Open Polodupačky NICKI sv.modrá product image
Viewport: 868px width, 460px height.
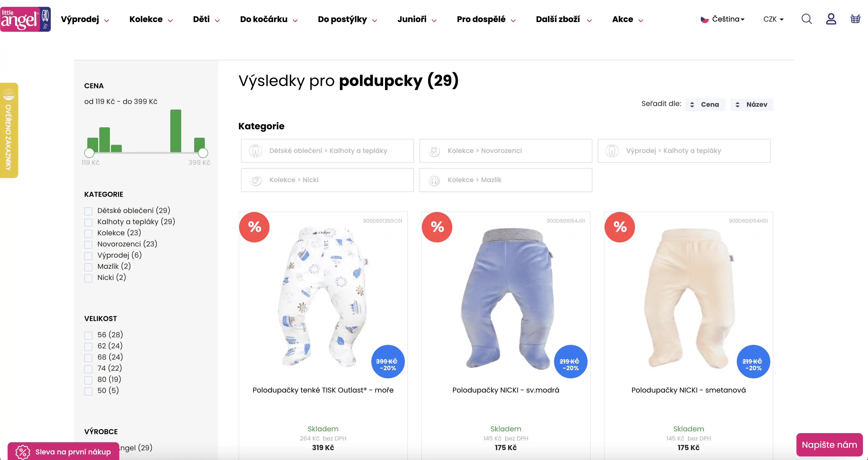(505, 298)
